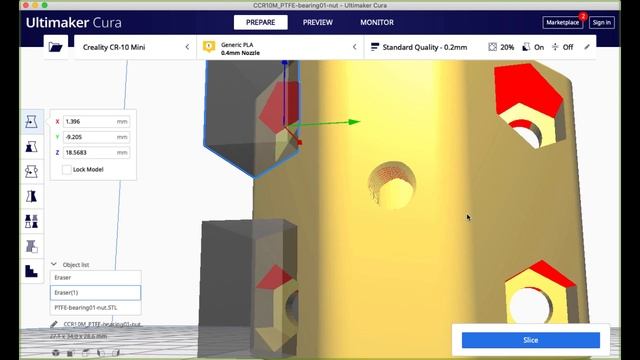
Task: Click the green move-axis arrow handle
Action: (353, 122)
